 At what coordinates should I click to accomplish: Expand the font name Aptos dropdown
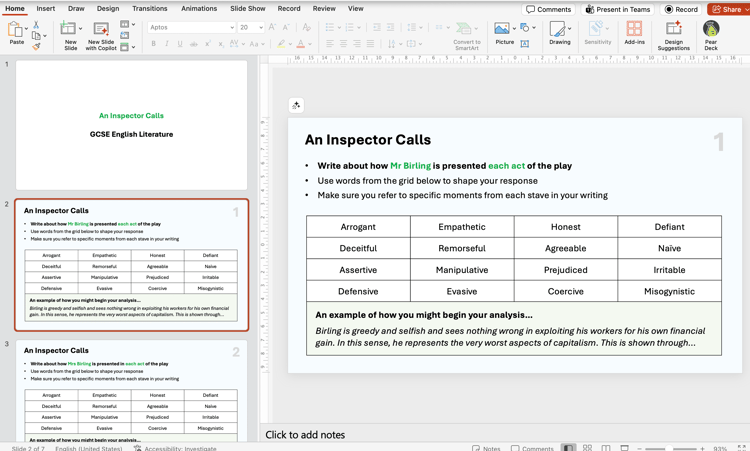coord(231,28)
